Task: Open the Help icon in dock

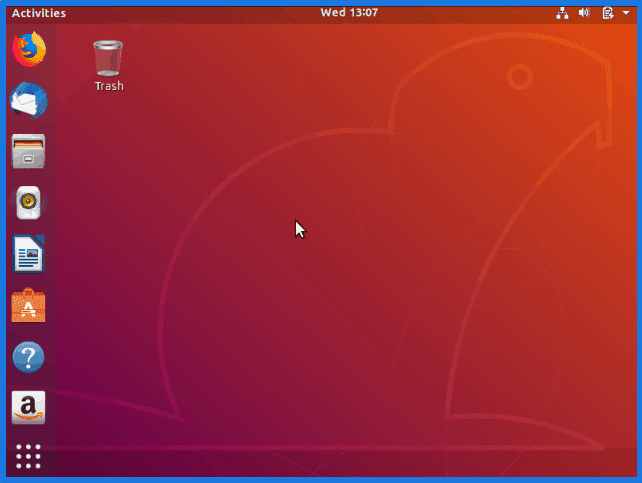Action: (x=28, y=357)
